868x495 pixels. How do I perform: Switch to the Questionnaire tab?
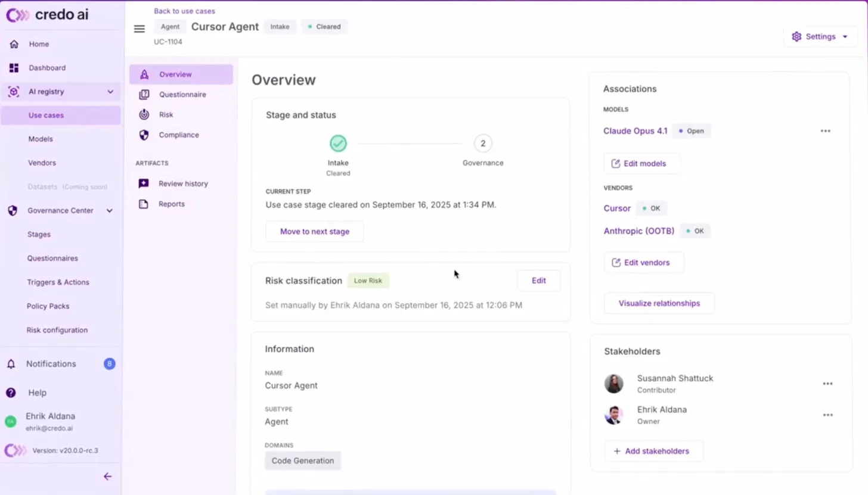tap(181, 95)
